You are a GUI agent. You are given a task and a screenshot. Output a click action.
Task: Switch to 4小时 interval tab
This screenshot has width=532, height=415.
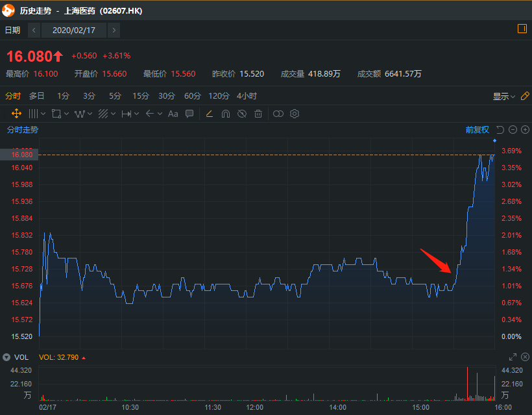[x=247, y=96]
